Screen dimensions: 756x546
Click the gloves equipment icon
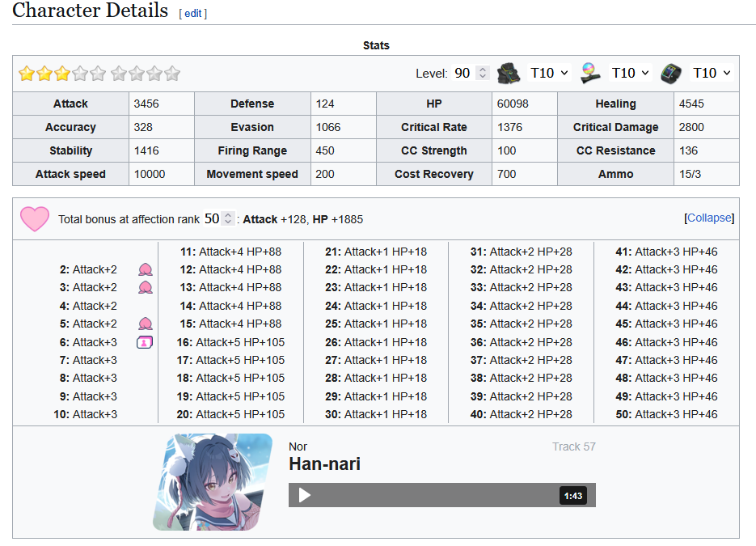pos(509,74)
